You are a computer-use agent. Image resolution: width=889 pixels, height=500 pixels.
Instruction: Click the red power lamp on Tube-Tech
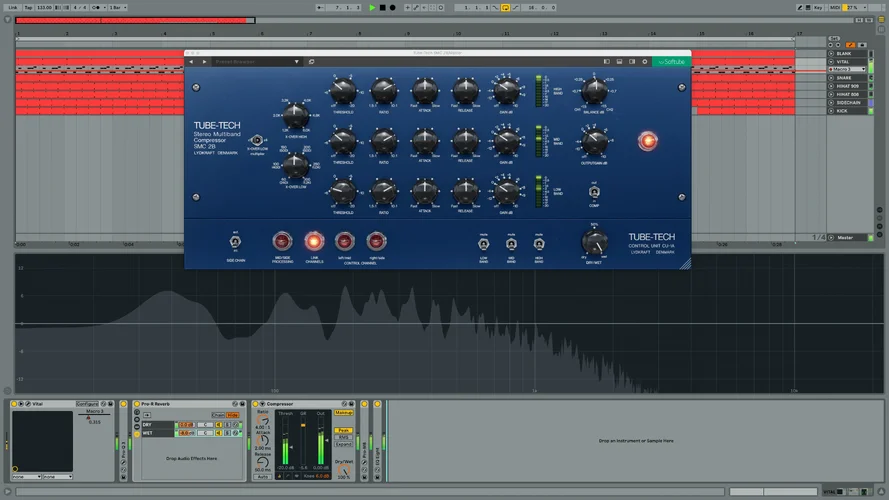pos(648,141)
